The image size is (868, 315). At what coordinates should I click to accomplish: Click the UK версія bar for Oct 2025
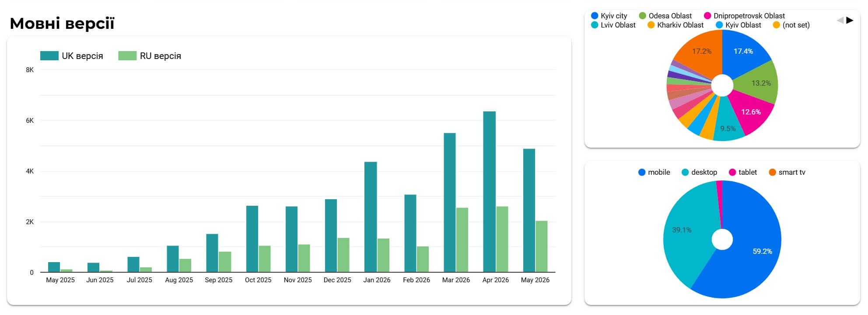(252, 239)
